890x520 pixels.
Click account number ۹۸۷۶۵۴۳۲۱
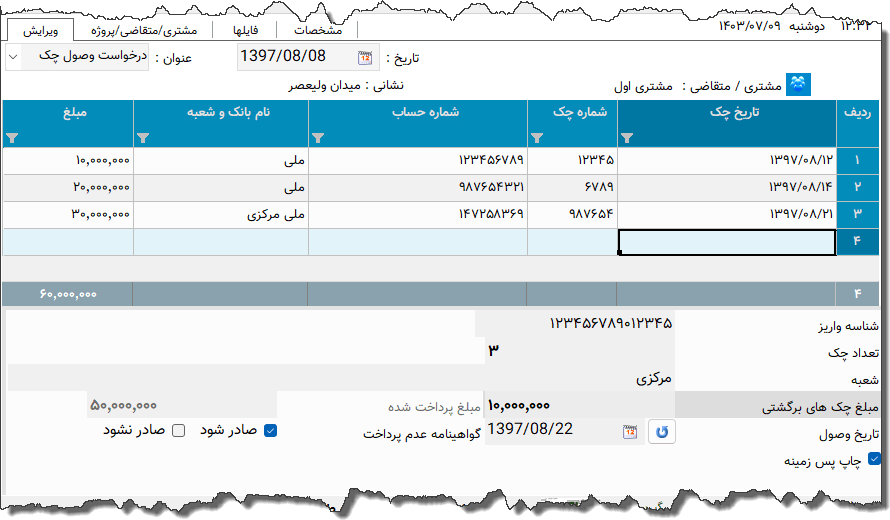click(418, 188)
